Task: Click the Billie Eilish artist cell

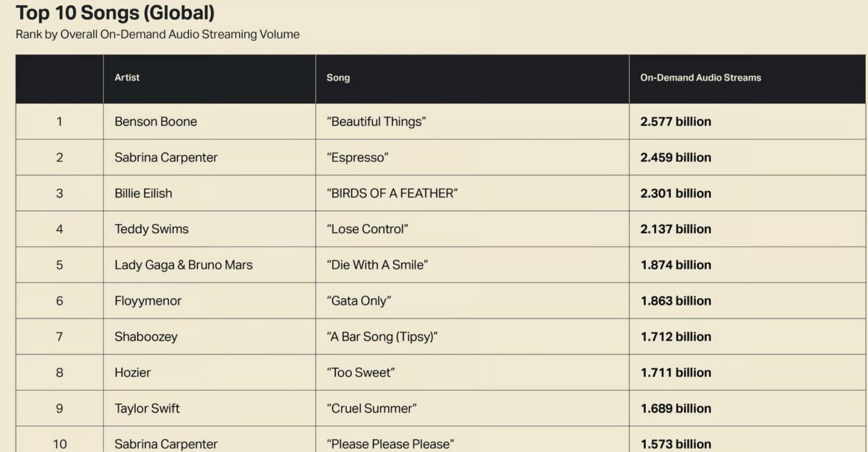Action: click(x=143, y=193)
